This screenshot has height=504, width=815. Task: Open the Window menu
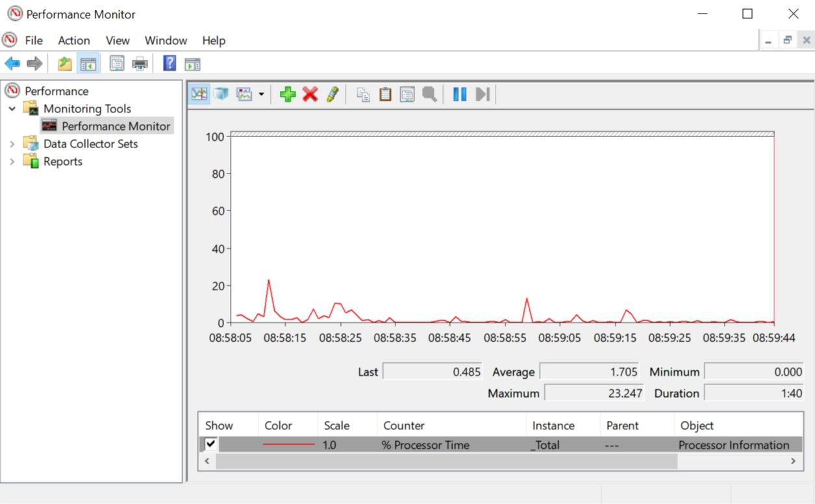[166, 40]
